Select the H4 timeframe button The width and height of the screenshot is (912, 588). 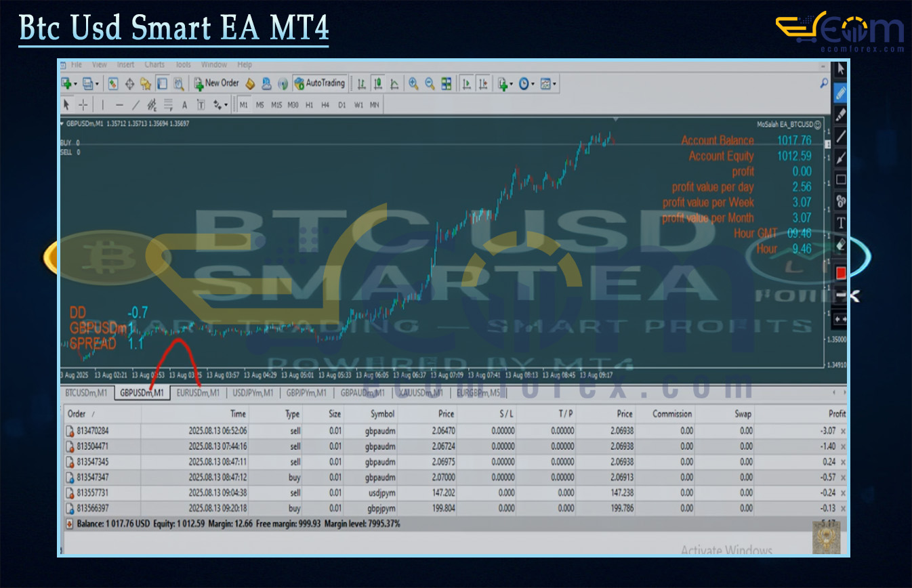coord(325,105)
